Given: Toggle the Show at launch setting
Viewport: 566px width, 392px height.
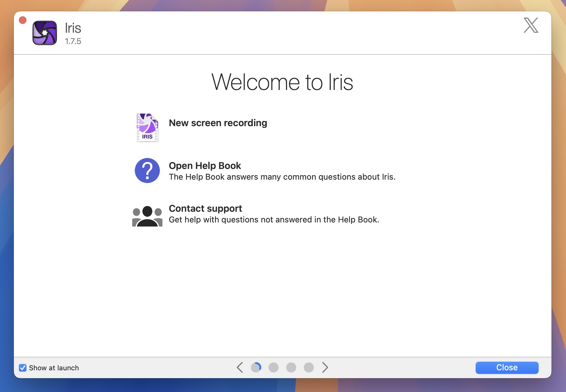Looking at the screenshot, I should tap(22, 367).
